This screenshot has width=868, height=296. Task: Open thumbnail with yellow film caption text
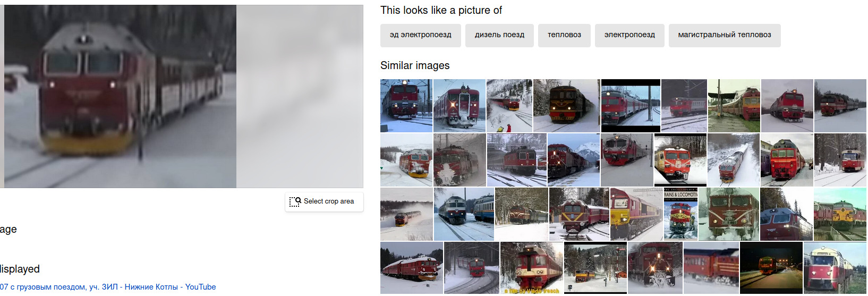point(531,268)
